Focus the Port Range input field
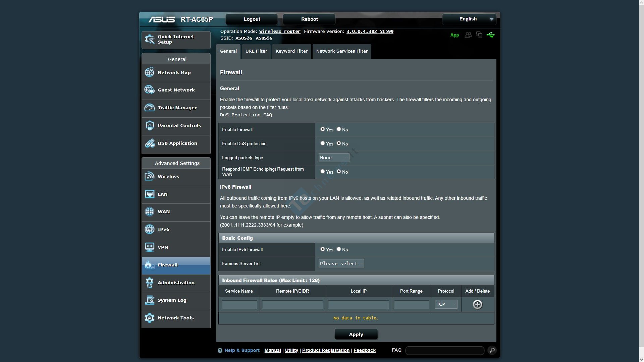The height and width of the screenshot is (362, 644). pos(412,304)
